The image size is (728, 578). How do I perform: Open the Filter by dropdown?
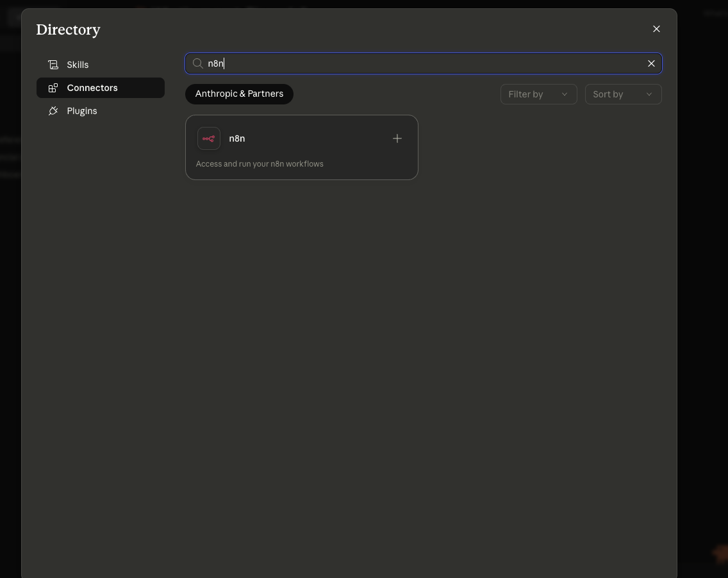coord(538,94)
